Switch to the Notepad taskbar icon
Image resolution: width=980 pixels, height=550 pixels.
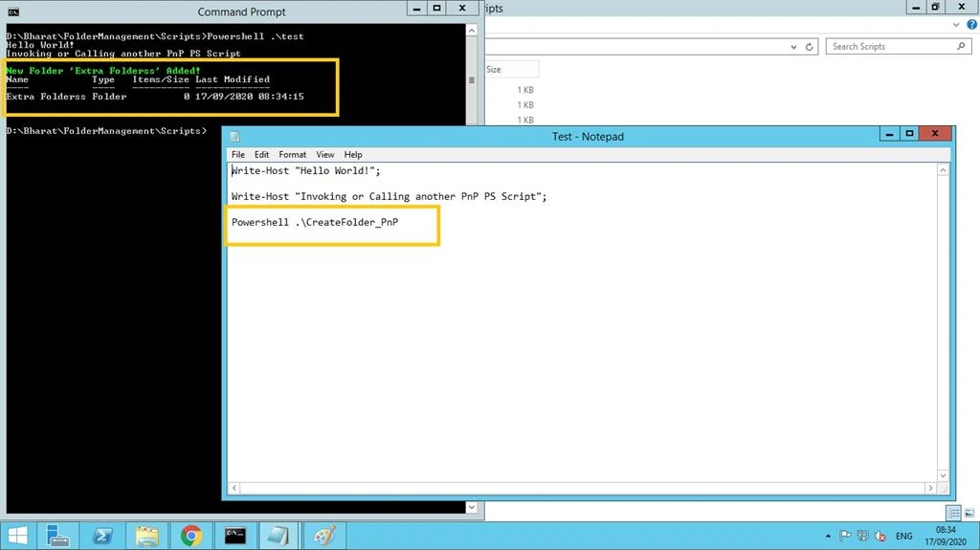[278, 536]
